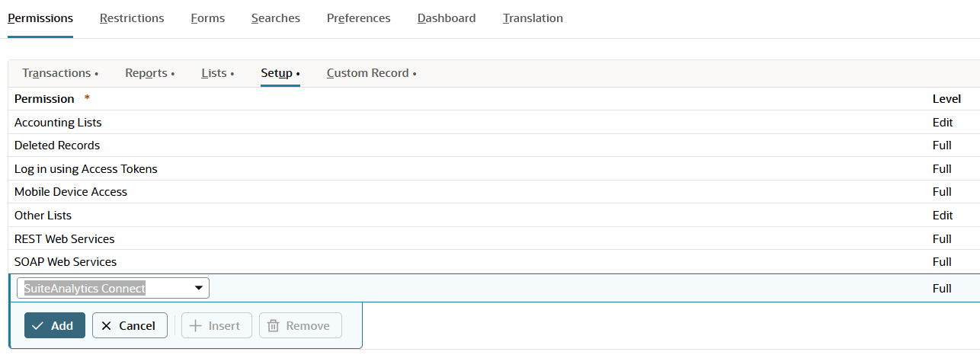Image resolution: width=980 pixels, height=355 pixels.
Task: Select the Deleted Records permission row
Action: [x=57, y=146]
